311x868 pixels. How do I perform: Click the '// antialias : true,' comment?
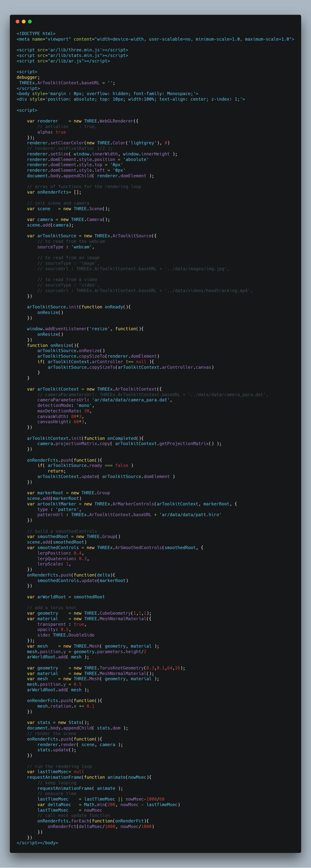pos(67,127)
